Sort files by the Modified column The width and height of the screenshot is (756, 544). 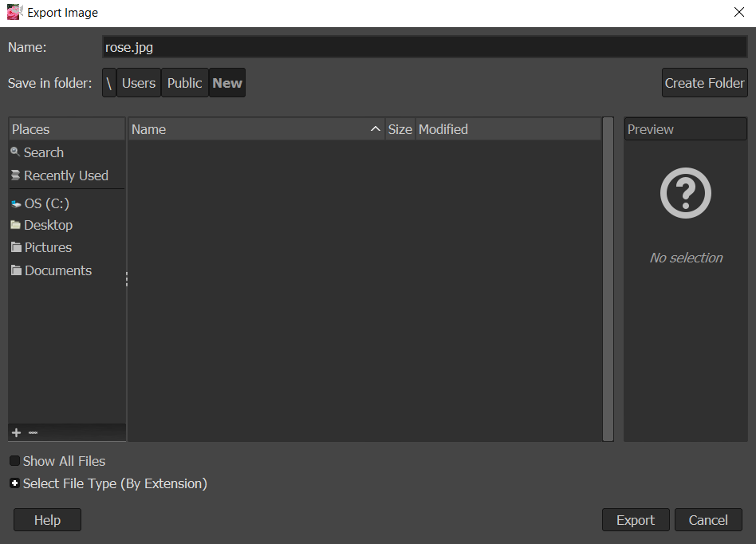click(507, 129)
